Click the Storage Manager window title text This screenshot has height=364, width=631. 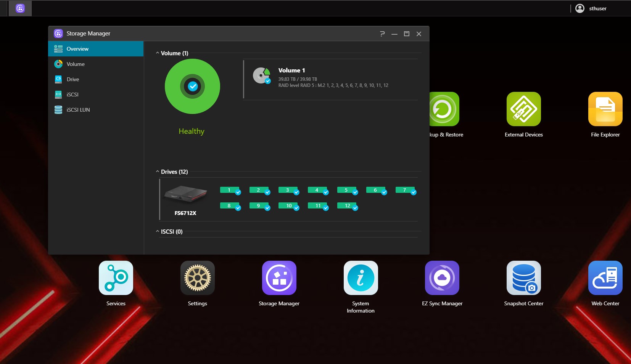[89, 34]
